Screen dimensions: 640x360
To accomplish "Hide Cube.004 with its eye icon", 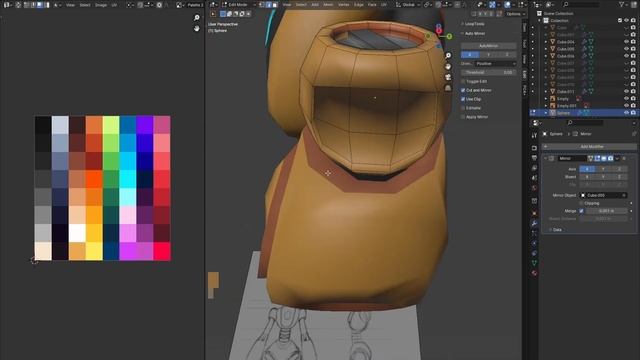I will tap(627, 42).
